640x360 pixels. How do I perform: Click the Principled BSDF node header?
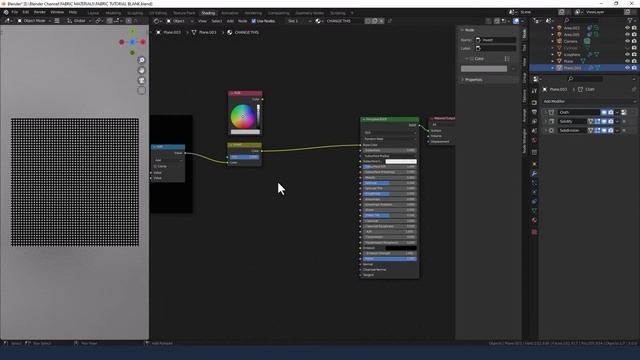[389, 119]
